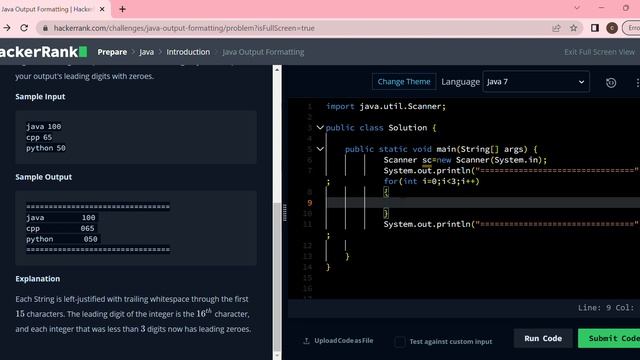Click the Upload Code as File icon
640x360 pixels.
click(306, 341)
